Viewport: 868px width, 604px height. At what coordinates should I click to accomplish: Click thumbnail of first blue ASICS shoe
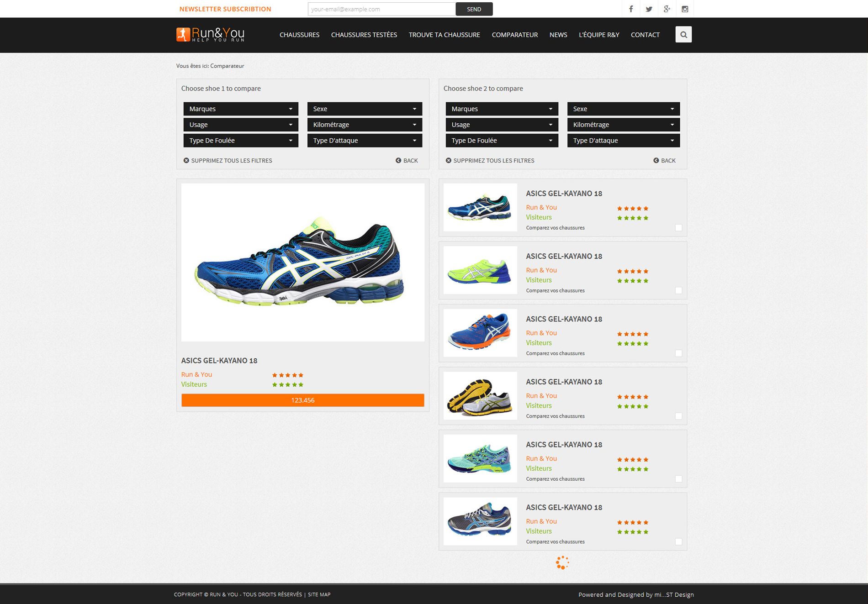(x=480, y=207)
